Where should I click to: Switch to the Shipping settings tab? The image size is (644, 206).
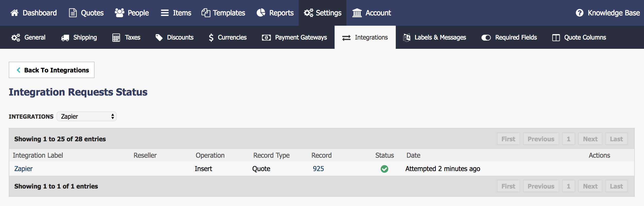coord(79,38)
